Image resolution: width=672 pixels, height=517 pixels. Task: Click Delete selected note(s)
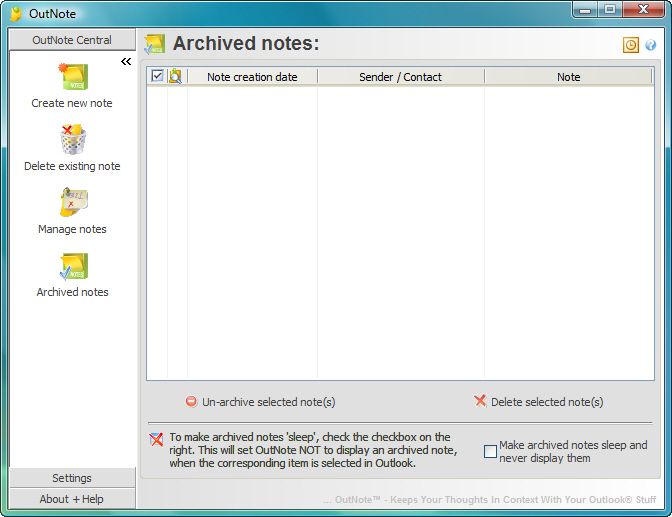(539, 402)
